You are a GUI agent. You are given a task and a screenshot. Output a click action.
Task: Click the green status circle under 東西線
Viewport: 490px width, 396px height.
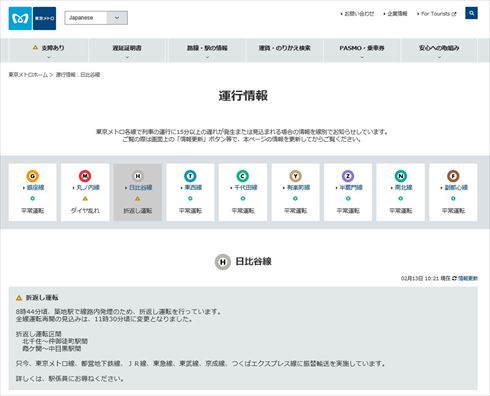click(x=190, y=198)
